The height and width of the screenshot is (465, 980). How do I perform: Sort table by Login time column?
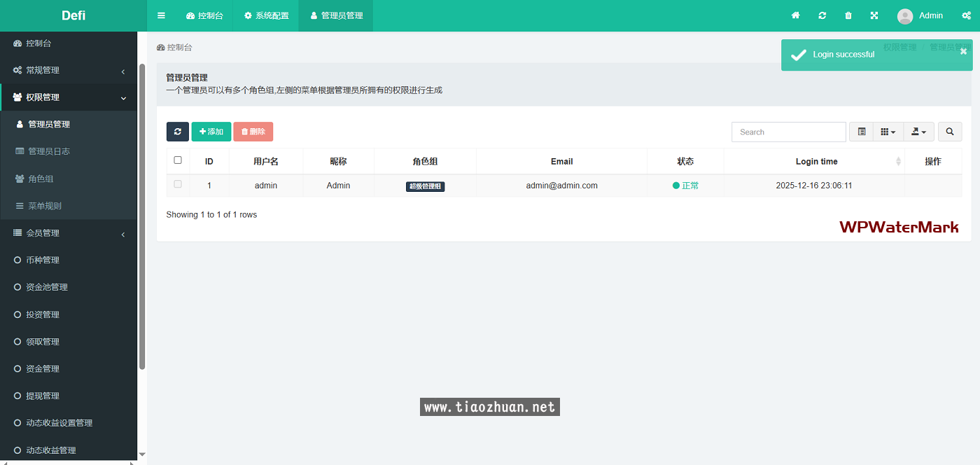click(x=816, y=161)
